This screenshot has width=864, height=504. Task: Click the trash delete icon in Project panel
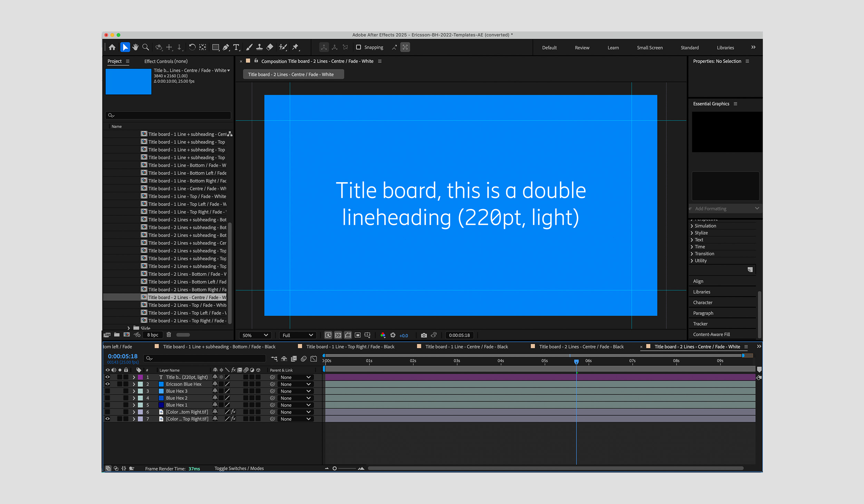pyautogui.click(x=169, y=335)
